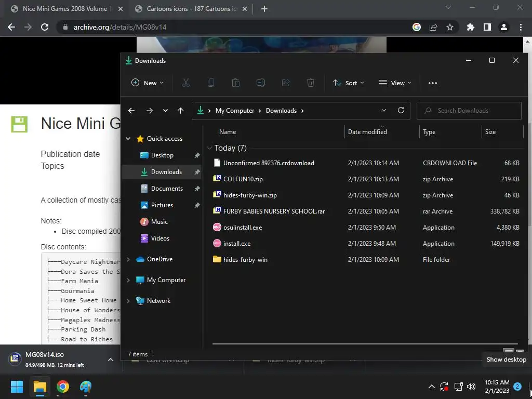Screen dimensions: 532x399
Task: Open Windows Start menu
Action: click(x=17, y=387)
